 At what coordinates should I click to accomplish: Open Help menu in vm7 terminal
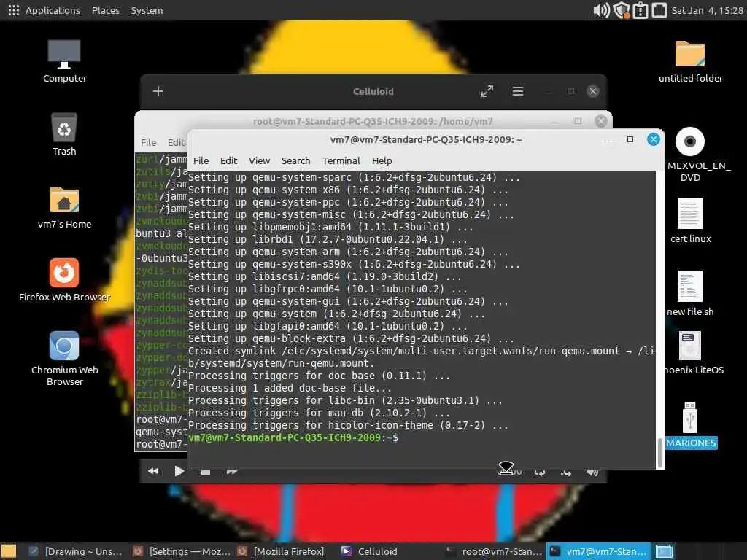[x=382, y=161]
